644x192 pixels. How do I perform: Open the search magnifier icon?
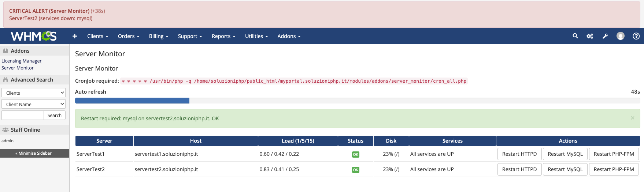[575, 36]
